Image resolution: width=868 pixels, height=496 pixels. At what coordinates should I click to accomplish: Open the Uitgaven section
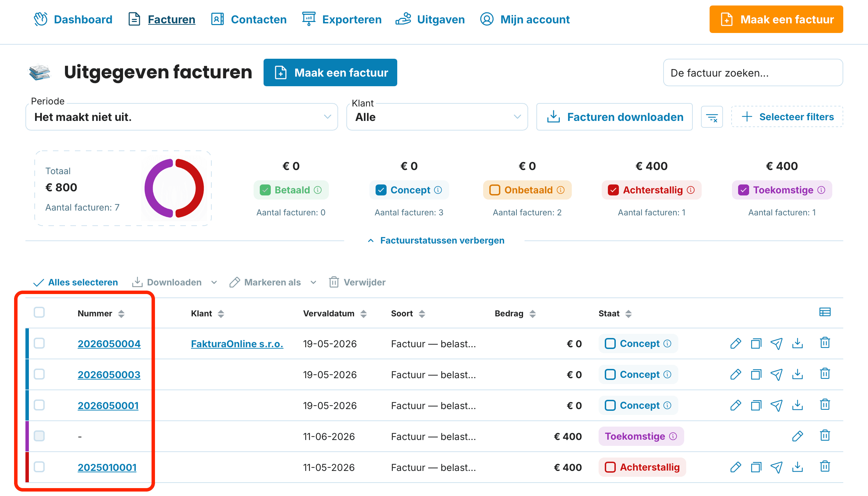(x=430, y=19)
